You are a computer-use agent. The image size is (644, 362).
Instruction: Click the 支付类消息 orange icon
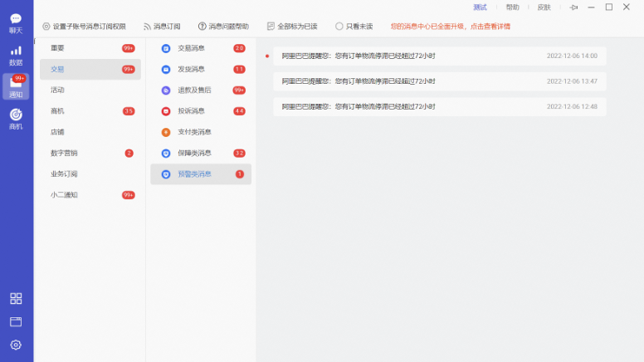166,132
